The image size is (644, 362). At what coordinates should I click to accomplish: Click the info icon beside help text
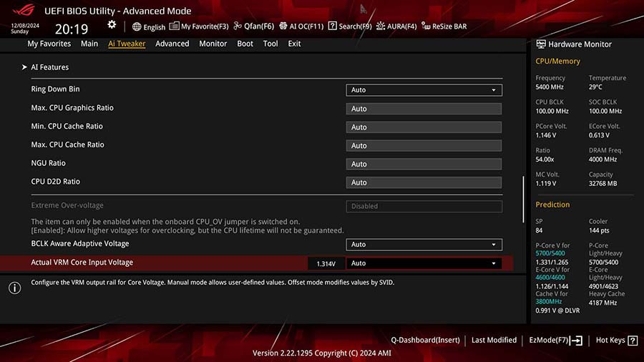coord(15,288)
